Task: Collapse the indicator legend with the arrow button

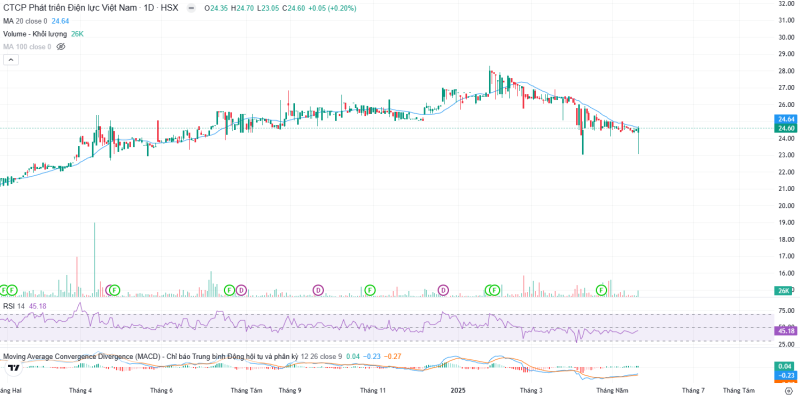Action: click(11, 60)
